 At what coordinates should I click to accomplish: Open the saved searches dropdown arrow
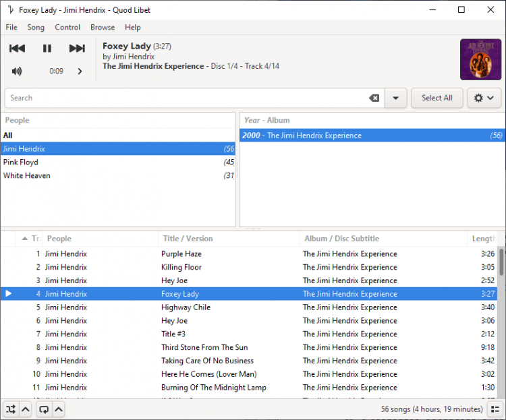(x=395, y=98)
